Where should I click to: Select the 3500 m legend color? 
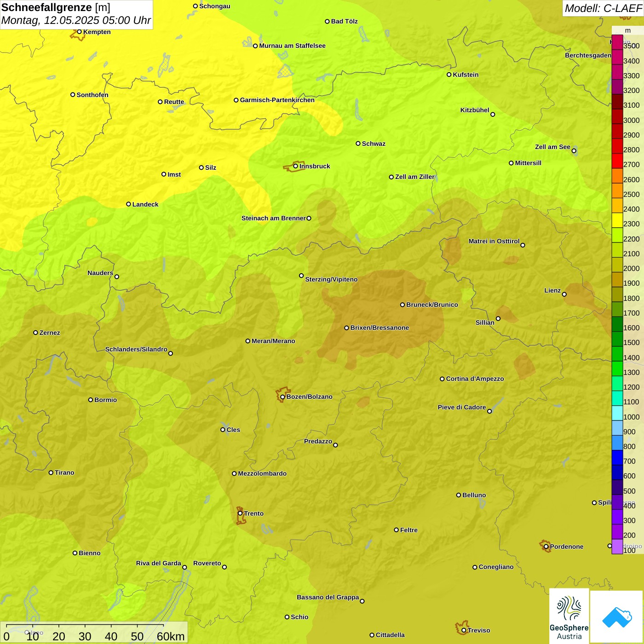click(x=617, y=42)
